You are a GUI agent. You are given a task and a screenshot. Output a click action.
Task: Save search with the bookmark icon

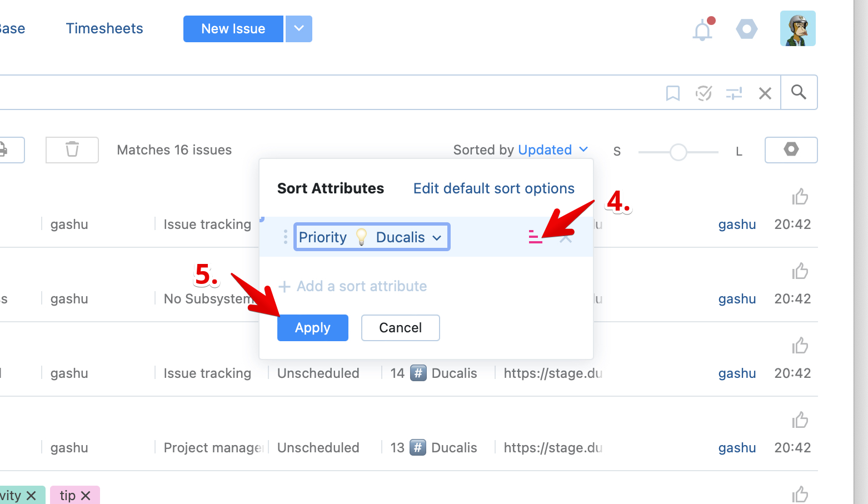tap(672, 93)
